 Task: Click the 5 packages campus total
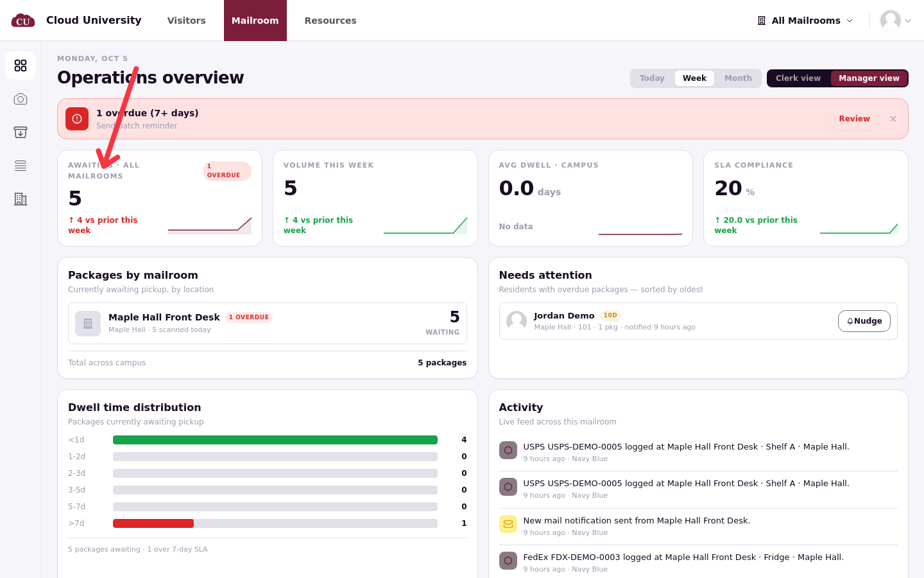442,363
